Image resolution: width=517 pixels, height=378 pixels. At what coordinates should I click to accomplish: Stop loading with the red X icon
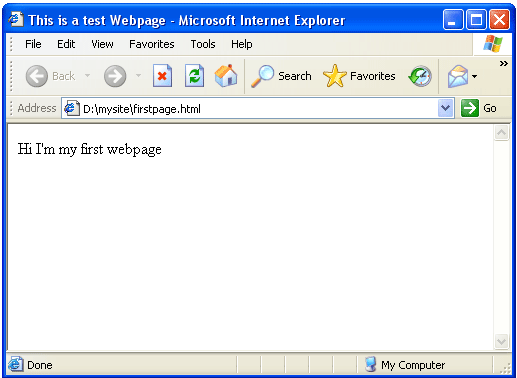pos(162,76)
